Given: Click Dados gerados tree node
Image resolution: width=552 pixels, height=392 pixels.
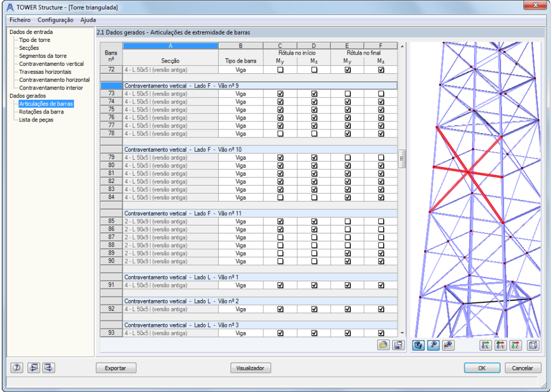Looking at the screenshot, I should pos(28,95).
